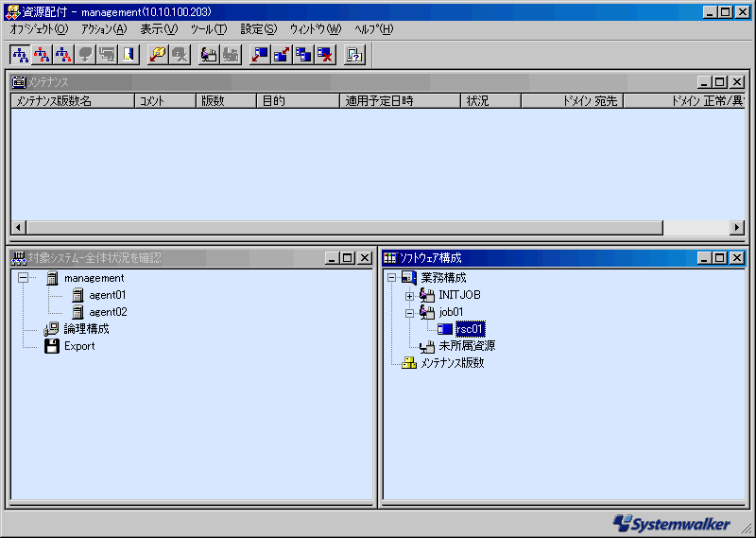Select the agent02 tree item
The height and width of the screenshot is (538, 756).
[x=108, y=312]
